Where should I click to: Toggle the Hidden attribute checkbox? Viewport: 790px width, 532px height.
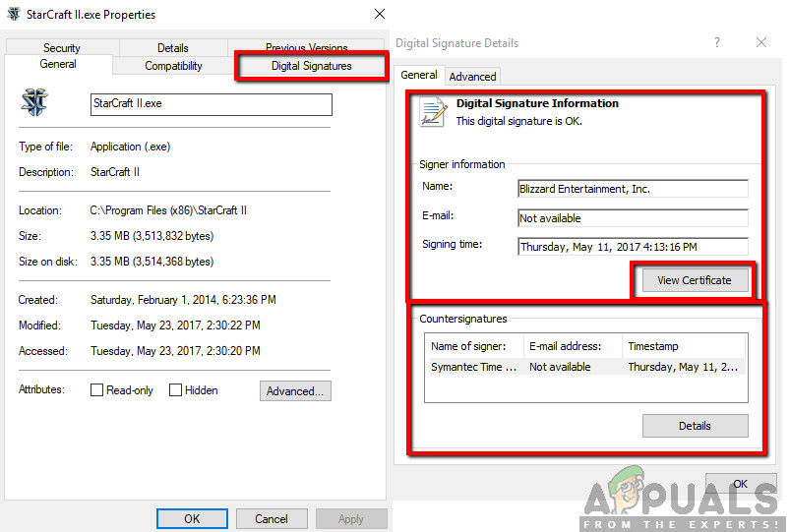pos(175,390)
